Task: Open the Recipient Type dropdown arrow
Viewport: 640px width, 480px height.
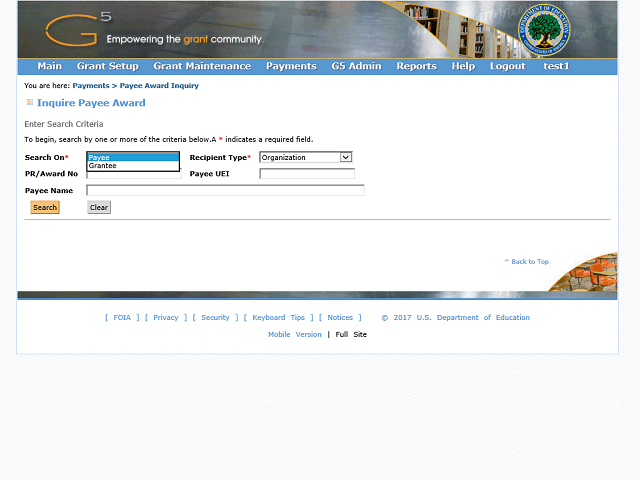Action: [x=345, y=157]
